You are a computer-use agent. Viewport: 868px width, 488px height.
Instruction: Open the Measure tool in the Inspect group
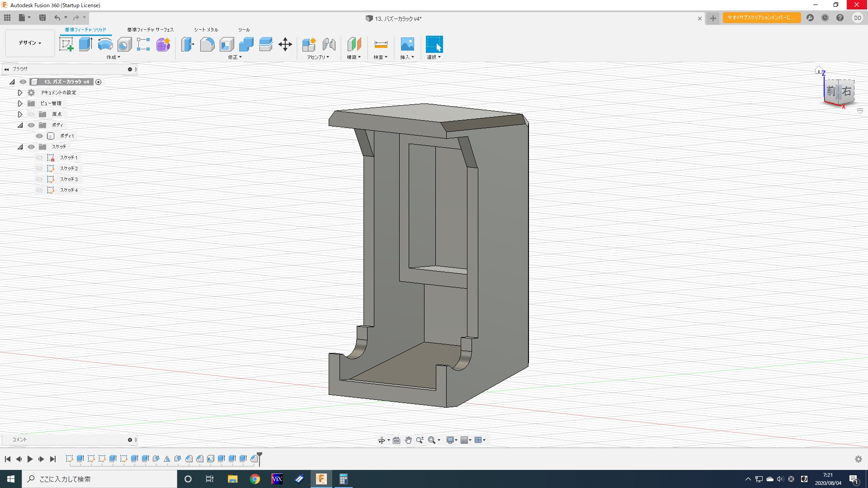(381, 44)
